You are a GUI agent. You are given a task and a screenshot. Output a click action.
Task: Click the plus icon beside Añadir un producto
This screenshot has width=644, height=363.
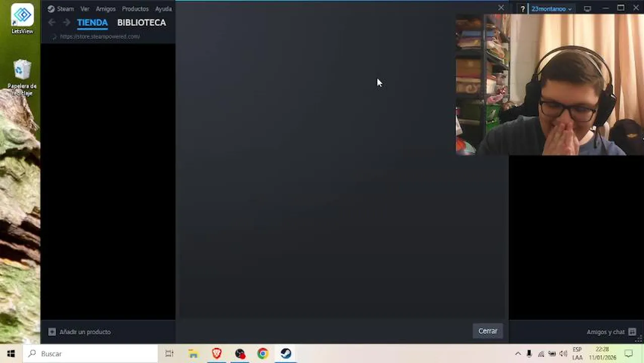(x=52, y=332)
